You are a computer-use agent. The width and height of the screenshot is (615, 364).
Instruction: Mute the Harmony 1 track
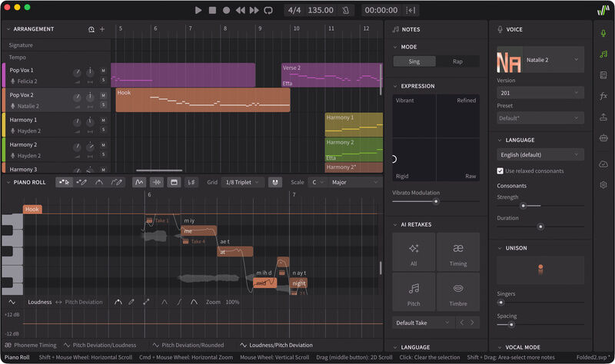pos(103,121)
